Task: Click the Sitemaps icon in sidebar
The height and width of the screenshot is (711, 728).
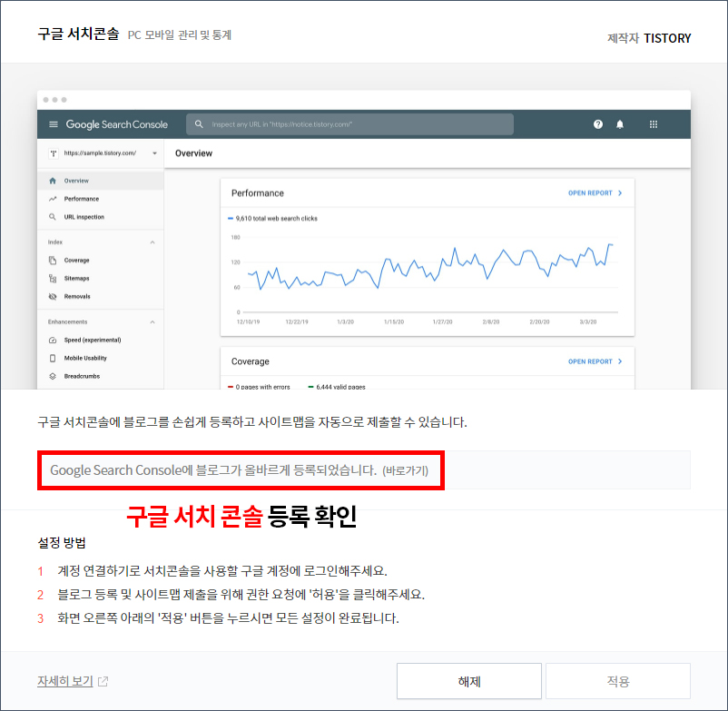Action: click(53, 278)
